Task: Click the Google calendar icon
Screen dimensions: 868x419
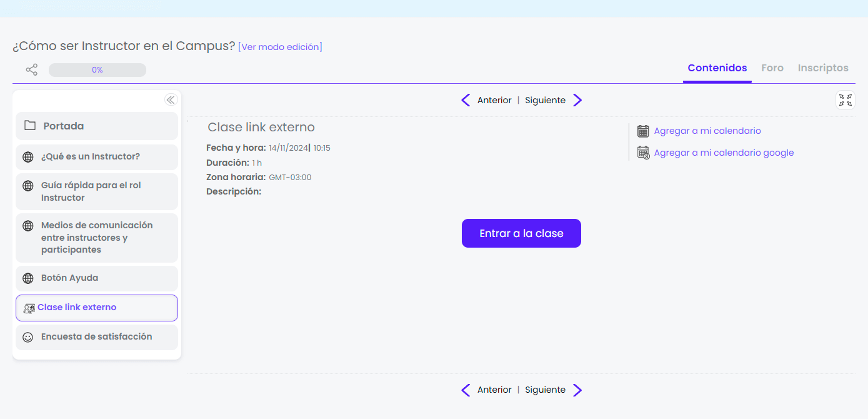Action: 643,153
